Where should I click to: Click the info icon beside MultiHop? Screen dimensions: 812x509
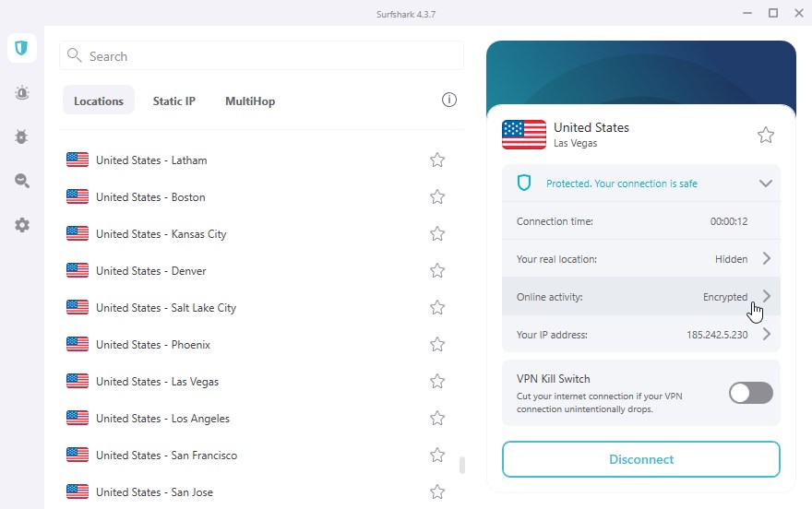[449, 100]
